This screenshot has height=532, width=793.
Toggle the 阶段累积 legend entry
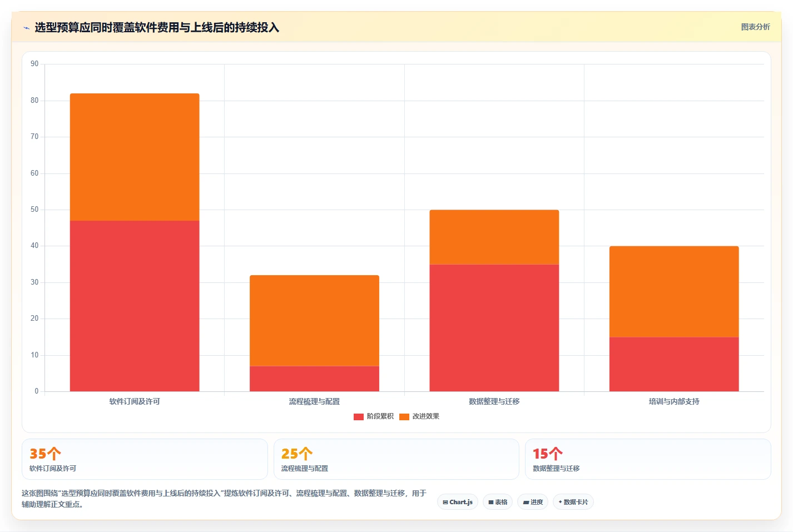click(x=374, y=416)
